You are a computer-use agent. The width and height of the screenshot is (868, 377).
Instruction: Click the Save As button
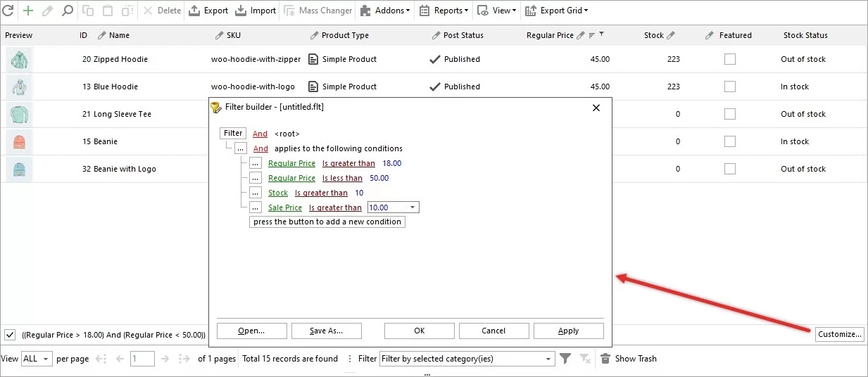(x=326, y=331)
